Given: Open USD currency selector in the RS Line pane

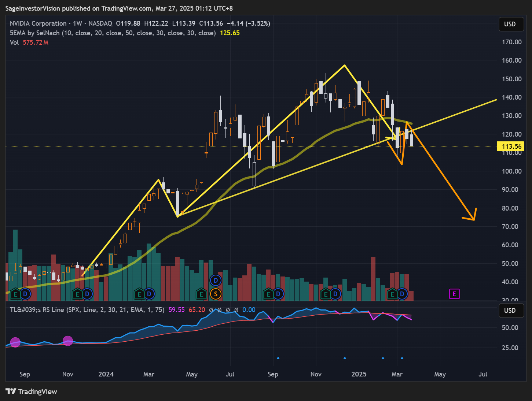Looking at the screenshot, I should click(511, 311).
